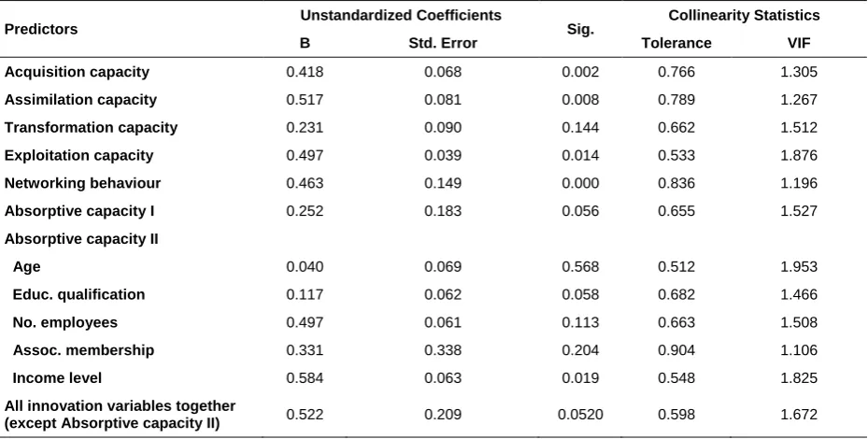Select the Income level row label
The width and height of the screenshot is (868, 439).
(x=57, y=378)
